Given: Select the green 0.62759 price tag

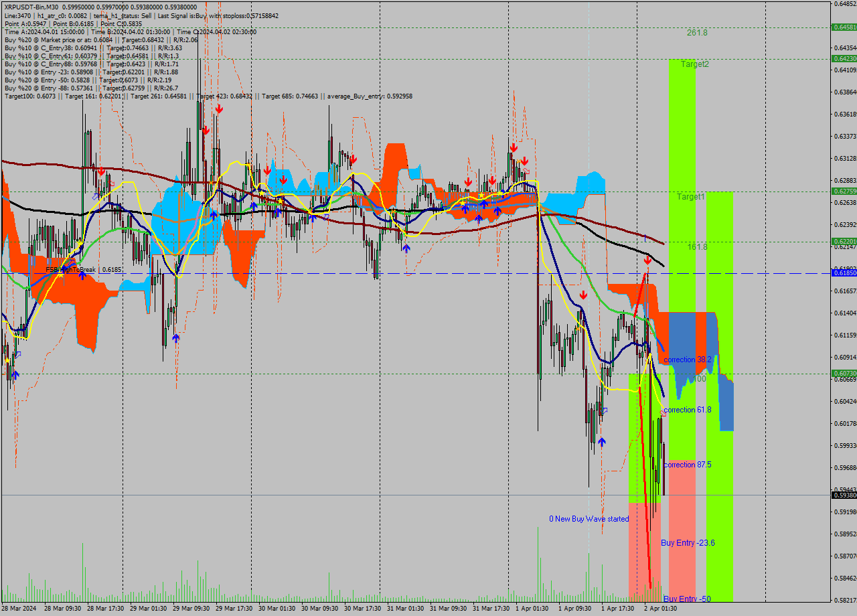Looking at the screenshot, I should 844,191.
